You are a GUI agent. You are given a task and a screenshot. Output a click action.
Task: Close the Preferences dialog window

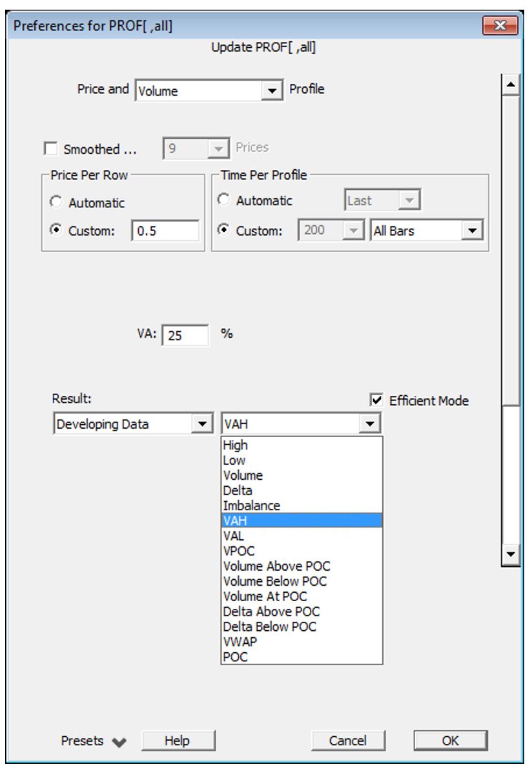(x=500, y=26)
